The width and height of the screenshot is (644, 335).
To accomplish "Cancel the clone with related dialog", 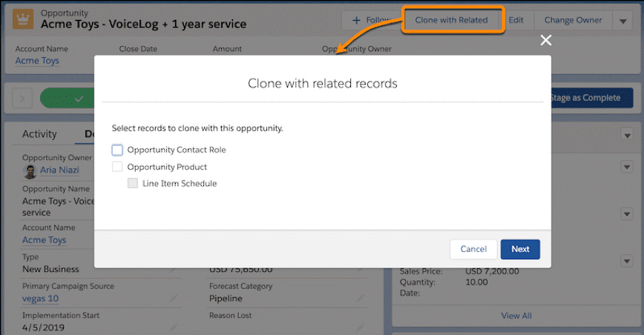I will pyautogui.click(x=473, y=249).
